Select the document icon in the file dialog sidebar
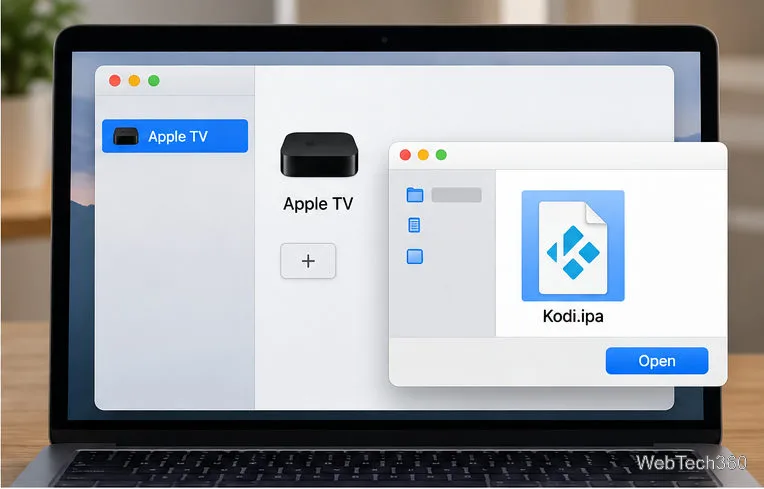 pyautogui.click(x=414, y=225)
